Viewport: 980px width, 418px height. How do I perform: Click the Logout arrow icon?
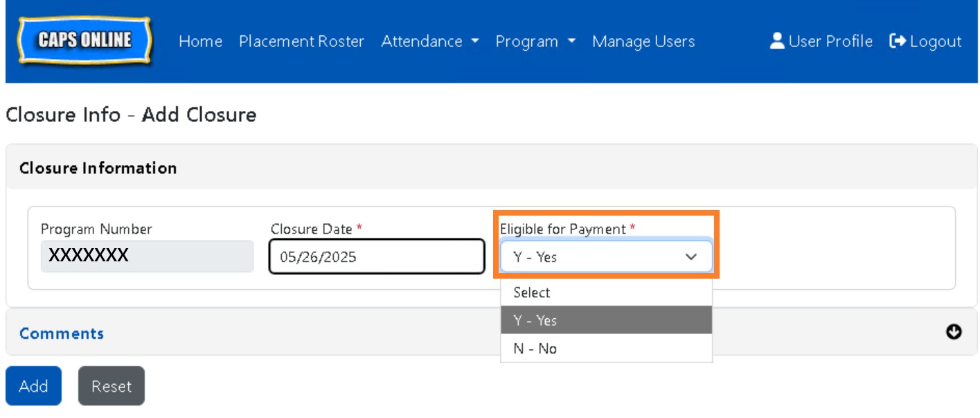(898, 42)
